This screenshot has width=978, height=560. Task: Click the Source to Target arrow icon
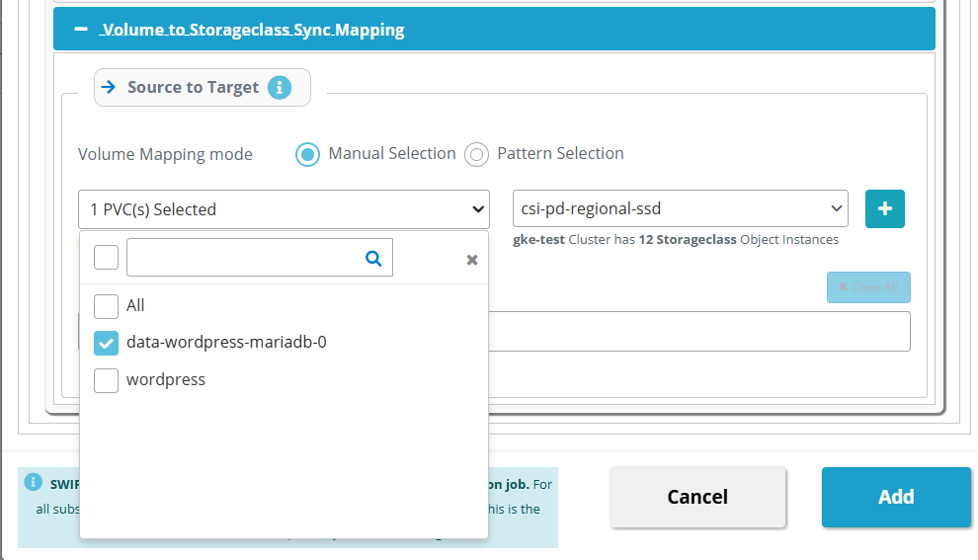point(109,87)
